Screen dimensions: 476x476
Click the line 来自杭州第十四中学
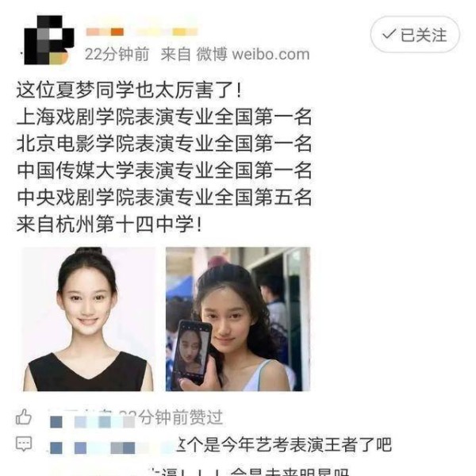point(109,225)
